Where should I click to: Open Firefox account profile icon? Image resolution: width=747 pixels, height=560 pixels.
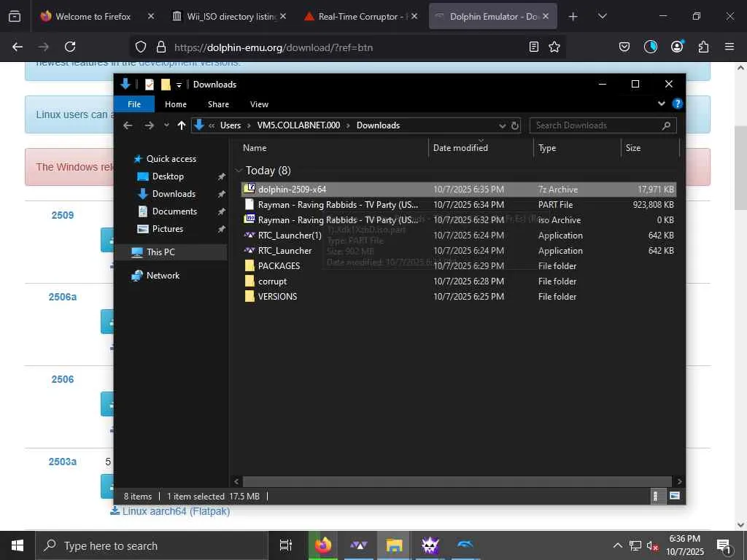click(677, 46)
